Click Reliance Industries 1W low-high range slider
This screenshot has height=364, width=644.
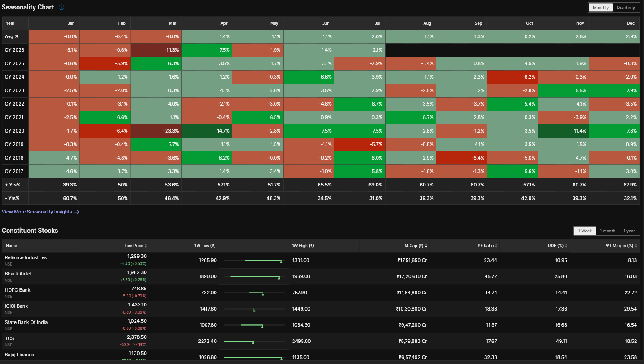click(254, 260)
